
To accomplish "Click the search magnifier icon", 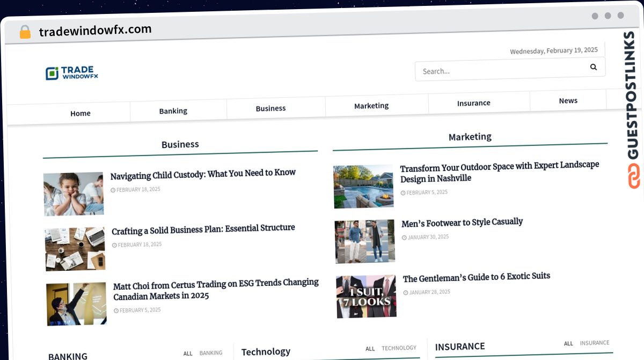I will point(593,67).
